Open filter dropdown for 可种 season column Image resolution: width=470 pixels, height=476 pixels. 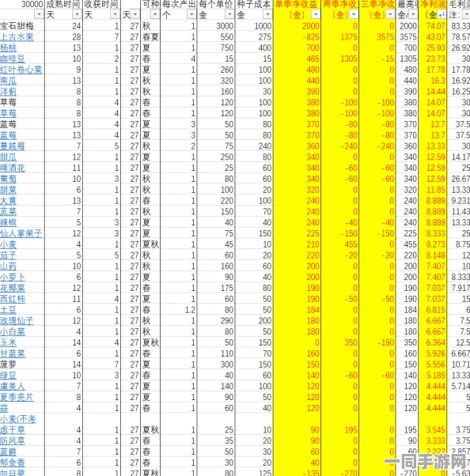click(x=155, y=14)
